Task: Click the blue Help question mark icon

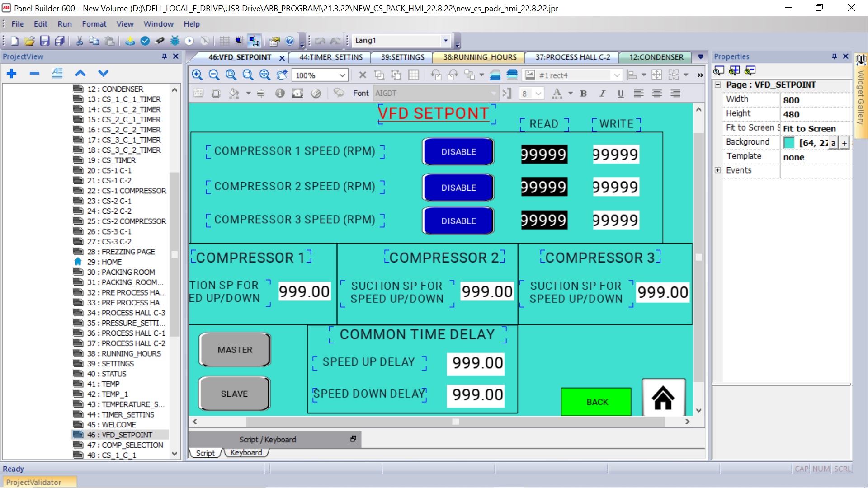Action: pyautogui.click(x=290, y=41)
